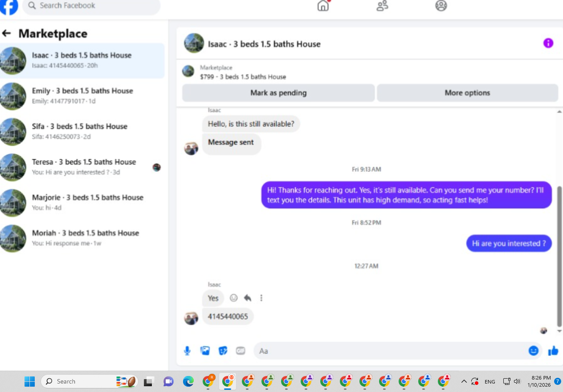Click the Windows taskbar Search box
Screen dimensions: 563x392
[x=89, y=381]
